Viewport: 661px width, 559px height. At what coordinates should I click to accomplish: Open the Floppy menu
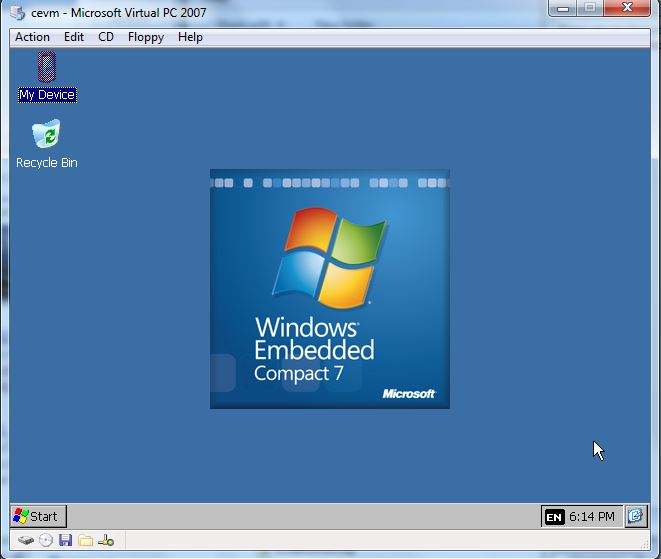(146, 37)
